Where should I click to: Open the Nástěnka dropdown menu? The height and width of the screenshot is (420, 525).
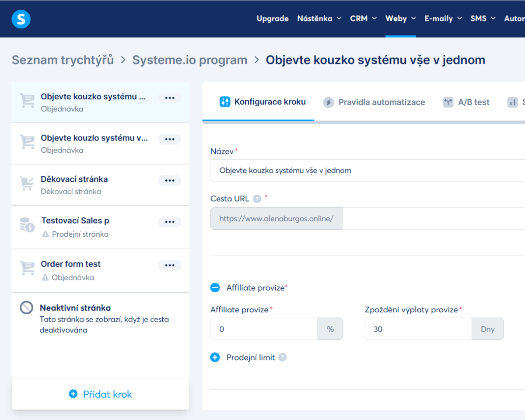click(319, 18)
